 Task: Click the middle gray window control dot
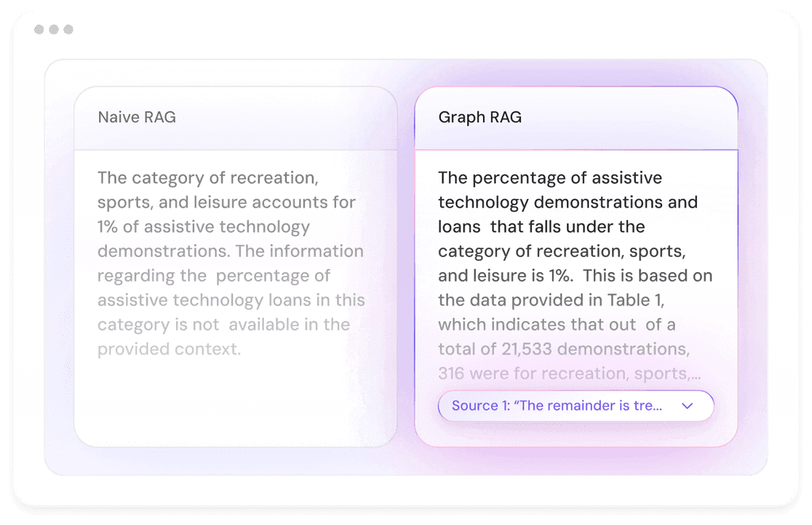[54, 29]
